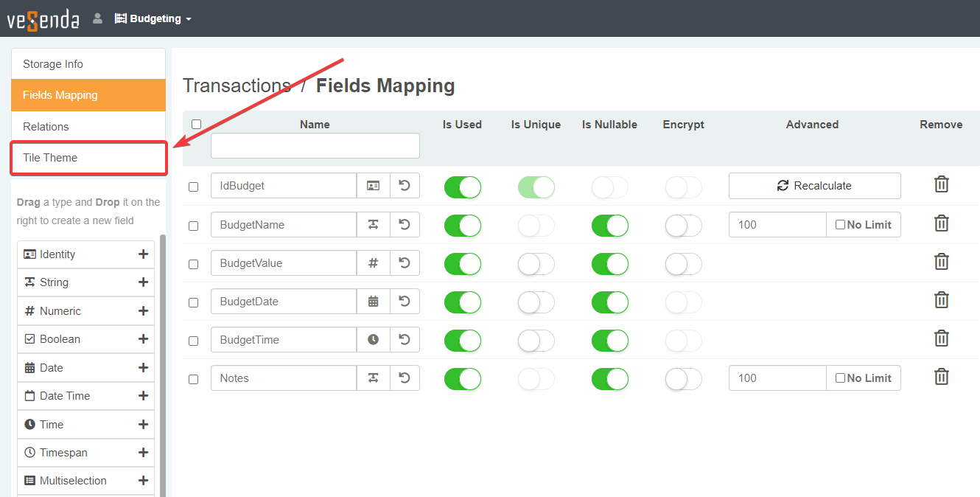Add a Timespan field using plus icon

(x=143, y=453)
